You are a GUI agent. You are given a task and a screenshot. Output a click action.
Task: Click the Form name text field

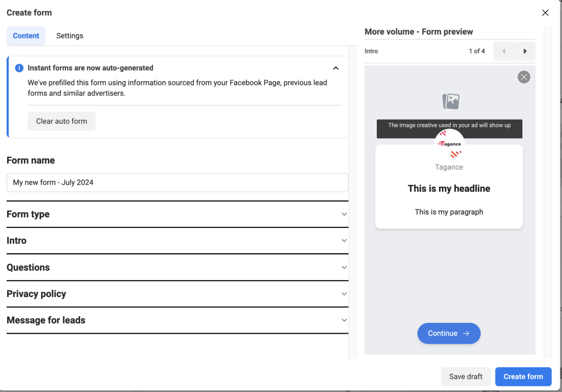point(177,182)
